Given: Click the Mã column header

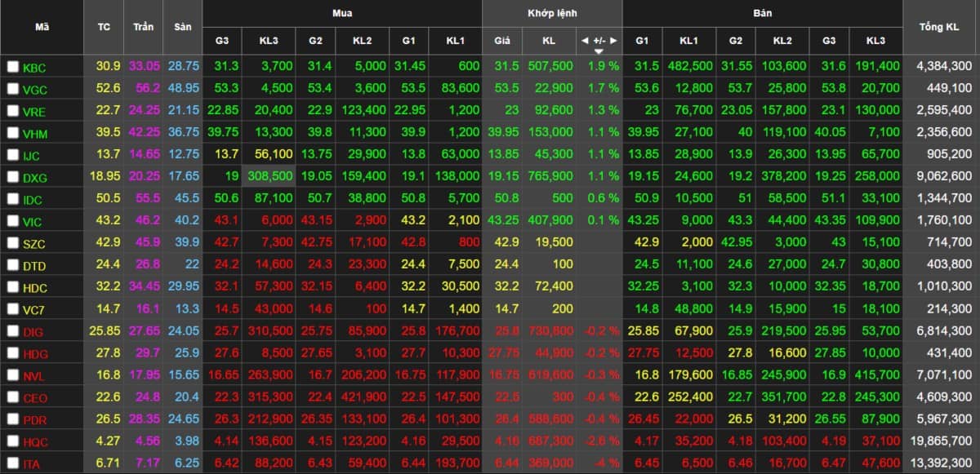Looking at the screenshot, I should [41, 26].
